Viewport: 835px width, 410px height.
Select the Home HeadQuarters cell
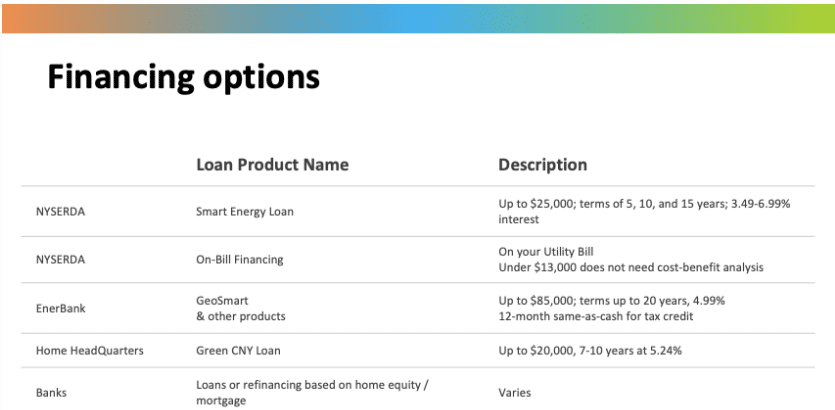[x=89, y=350]
